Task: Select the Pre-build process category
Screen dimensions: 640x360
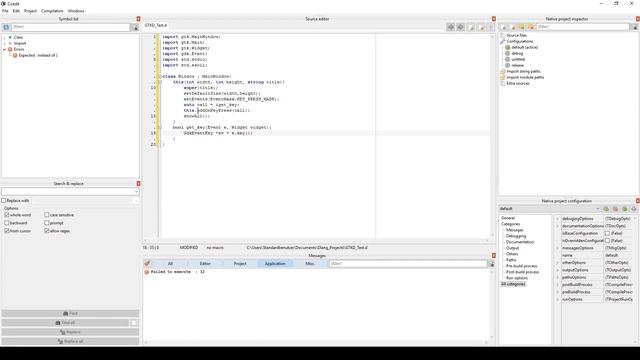Action: coord(522,266)
